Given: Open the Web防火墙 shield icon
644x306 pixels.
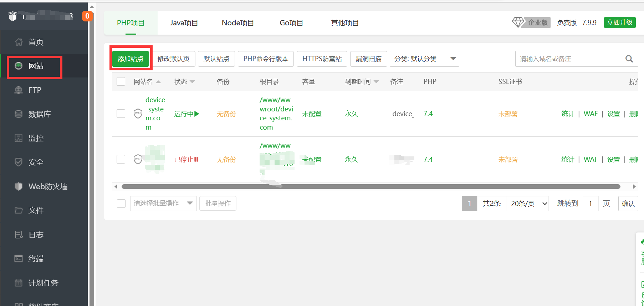Looking at the screenshot, I should point(19,186).
